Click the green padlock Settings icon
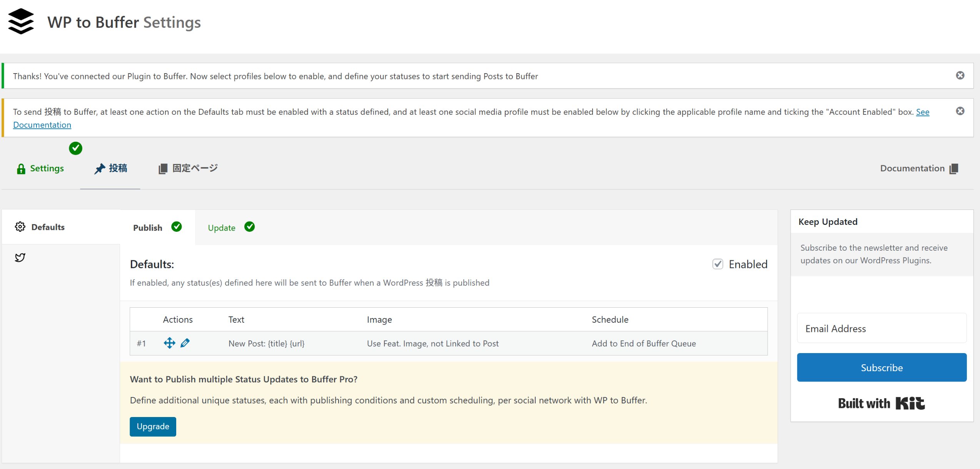The height and width of the screenshot is (469, 980). pos(21,169)
